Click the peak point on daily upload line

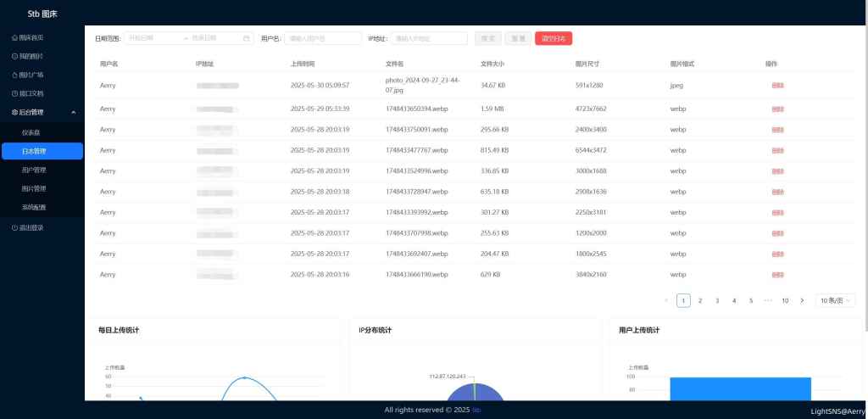click(x=245, y=378)
